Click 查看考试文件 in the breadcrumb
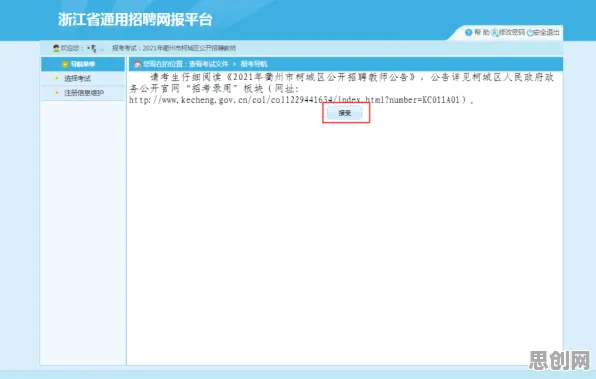This screenshot has width=596, height=379. pos(209,64)
